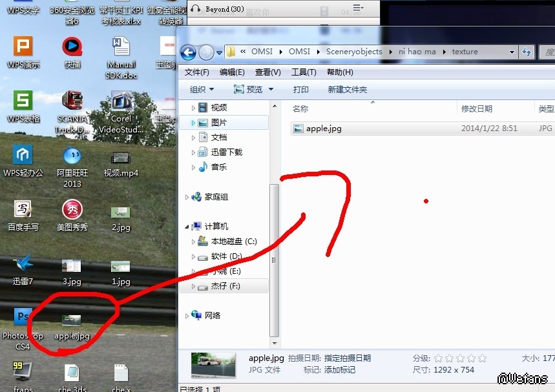This screenshot has height=392, width=555.
Task: Click the 新建文件夹 button
Action: click(x=347, y=90)
